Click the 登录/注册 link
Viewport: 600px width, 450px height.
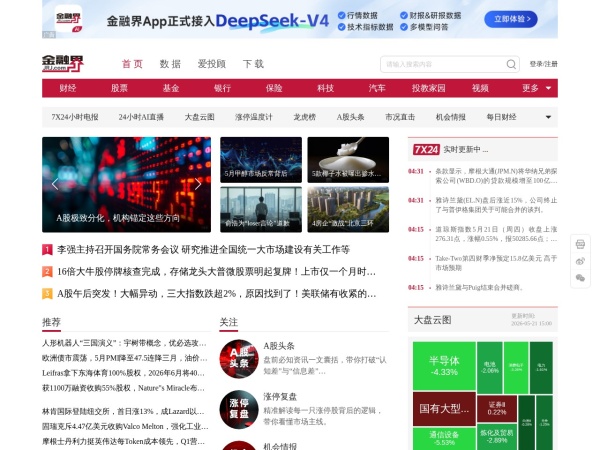(x=543, y=64)
